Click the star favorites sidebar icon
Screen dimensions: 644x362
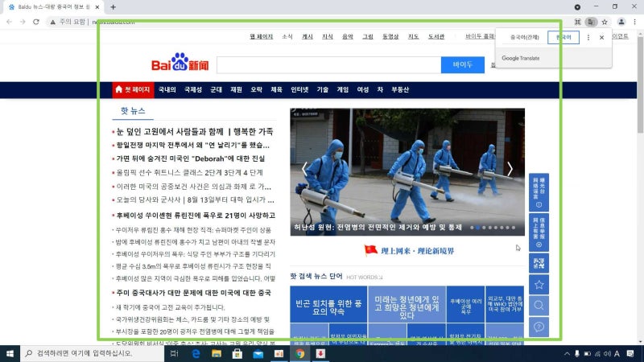coord(539,285)
